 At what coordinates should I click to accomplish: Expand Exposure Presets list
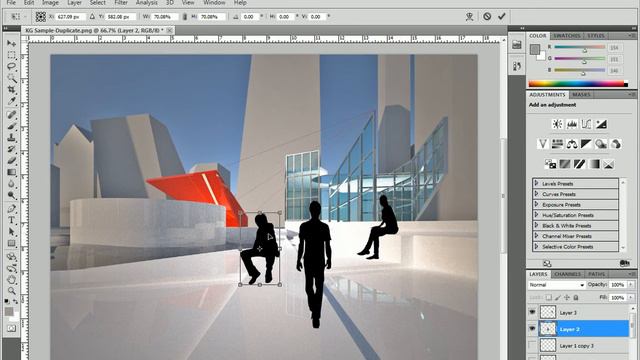pos(536,204)
